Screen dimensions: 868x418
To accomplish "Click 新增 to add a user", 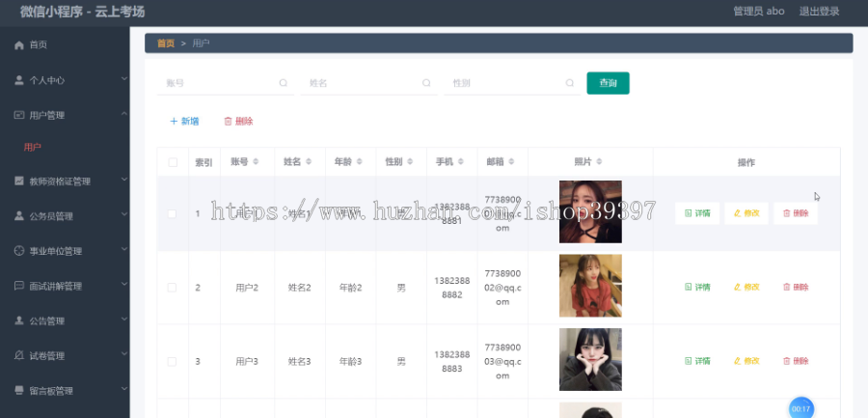I will point(184,122).
